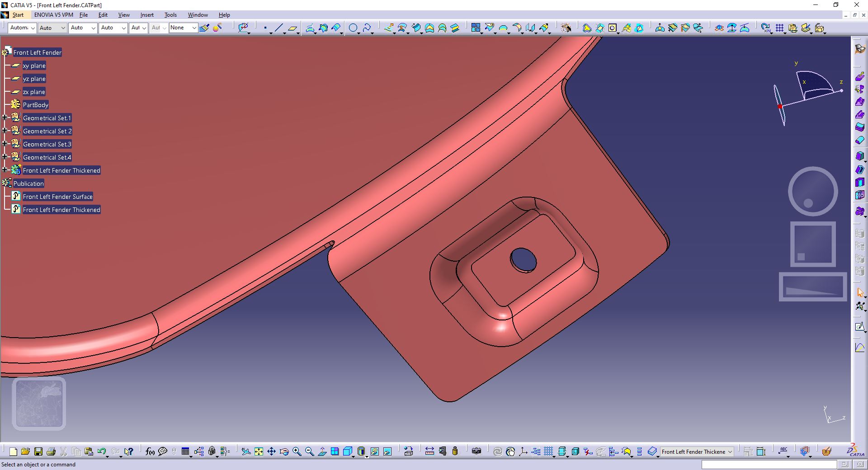Viewport: 868px width, 470px height.
Task: Open the Front Left Fender Thickene dropdown
Action: (x=697, y=451)
